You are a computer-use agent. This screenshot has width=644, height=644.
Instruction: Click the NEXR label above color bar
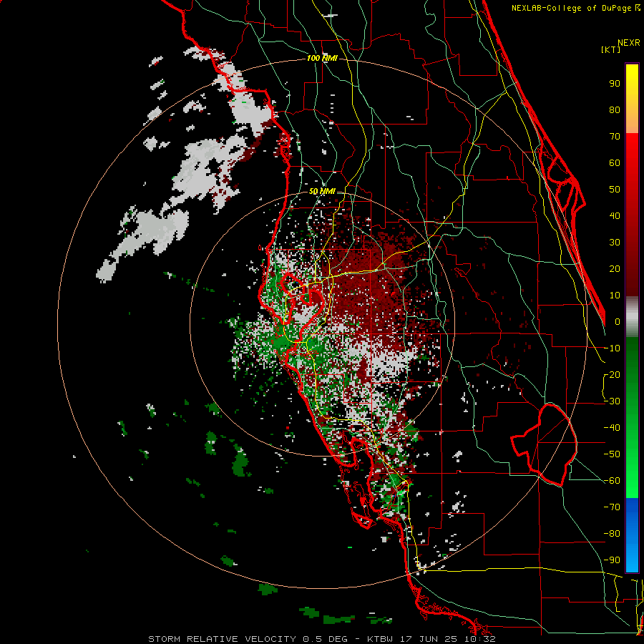click(629, 43)
